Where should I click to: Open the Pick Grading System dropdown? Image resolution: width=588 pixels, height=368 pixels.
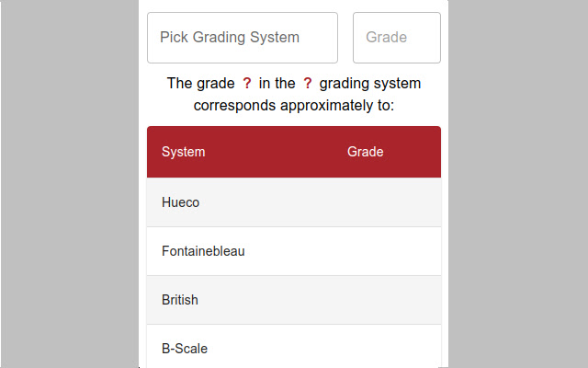(243, 38)
